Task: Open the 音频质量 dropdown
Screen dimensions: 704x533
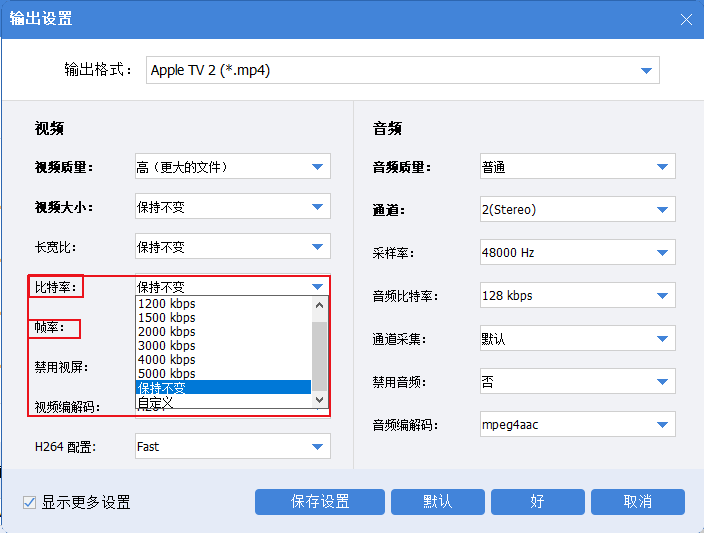Action: [662, 167]
